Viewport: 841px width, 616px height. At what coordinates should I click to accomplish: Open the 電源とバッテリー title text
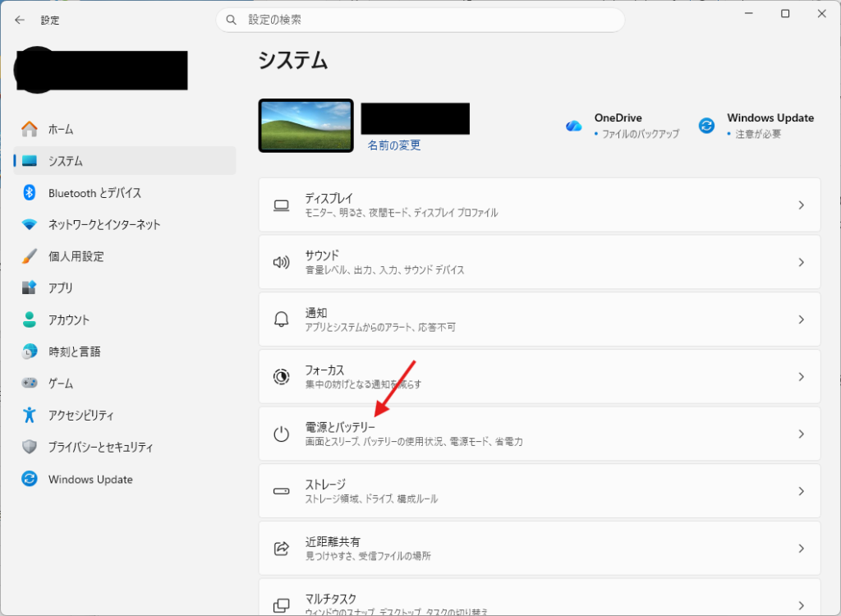click(x=340, y=426)
